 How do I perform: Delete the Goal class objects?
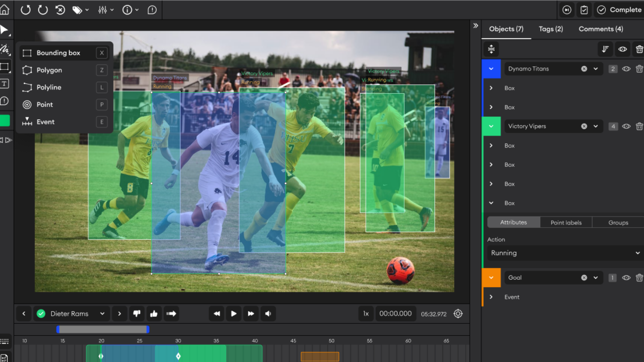click(639, 278)
